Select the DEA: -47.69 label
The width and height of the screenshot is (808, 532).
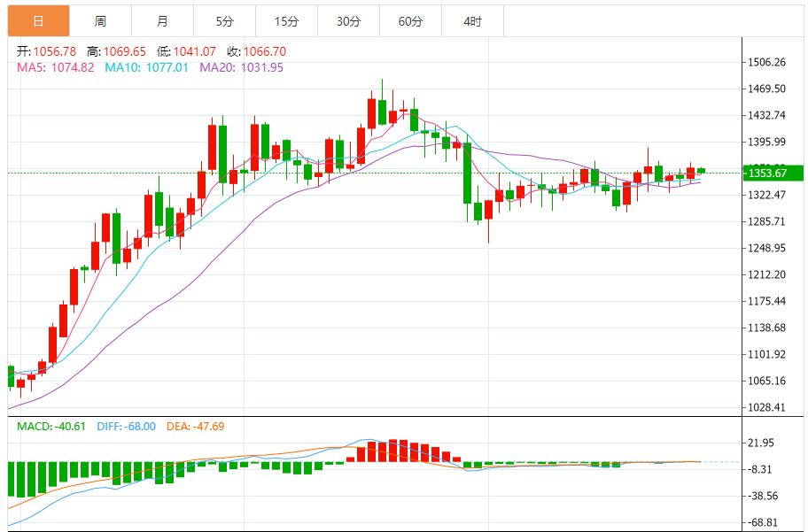[x=196, y=426]
